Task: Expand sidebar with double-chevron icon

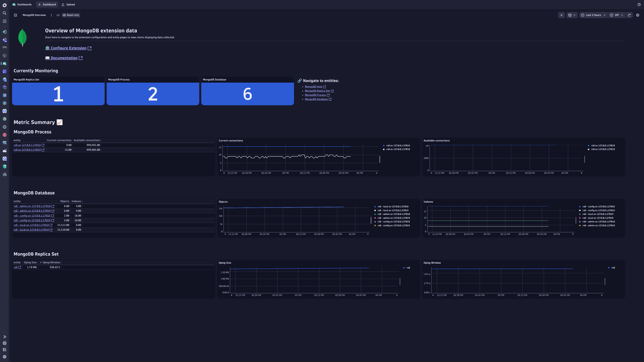Action: click(x=5, y=337)
